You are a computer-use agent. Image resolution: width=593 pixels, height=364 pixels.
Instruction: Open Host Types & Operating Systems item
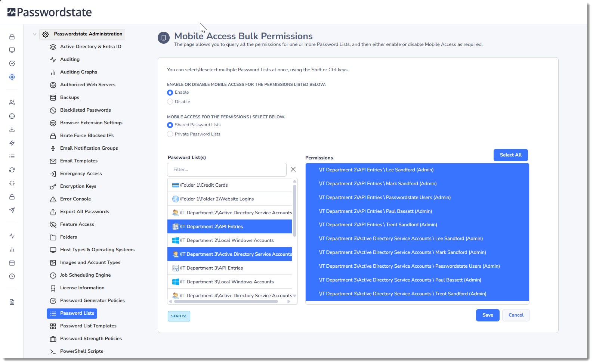point(97,250)
